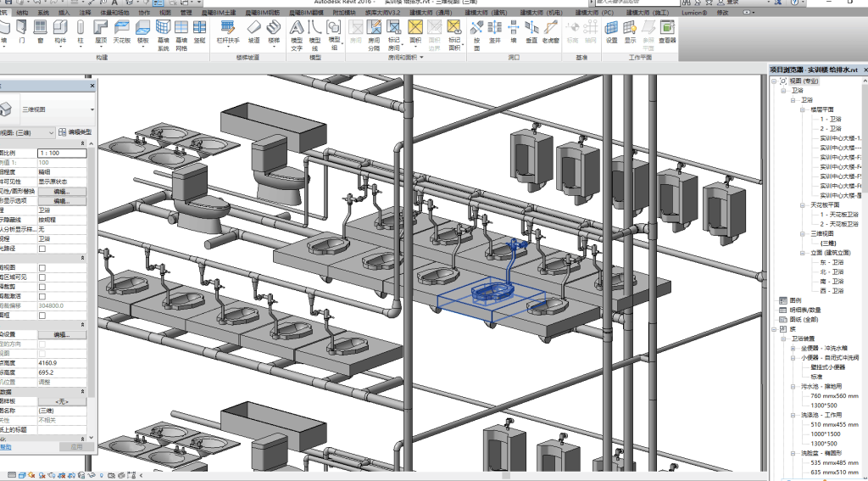The image size is (868, 481).
Task: Switch to the 系统 (Systems) ribbon tab
Action: [42, 14]
